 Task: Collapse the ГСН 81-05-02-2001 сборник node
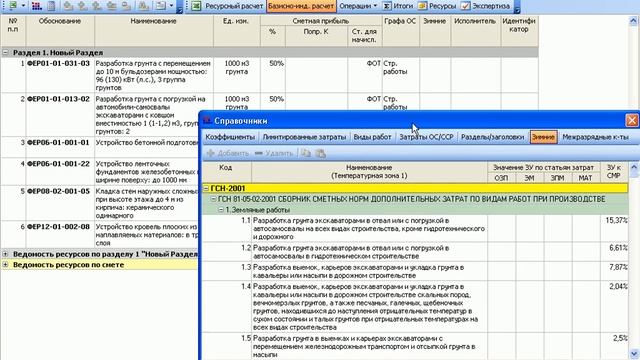[x=213, y=199]
